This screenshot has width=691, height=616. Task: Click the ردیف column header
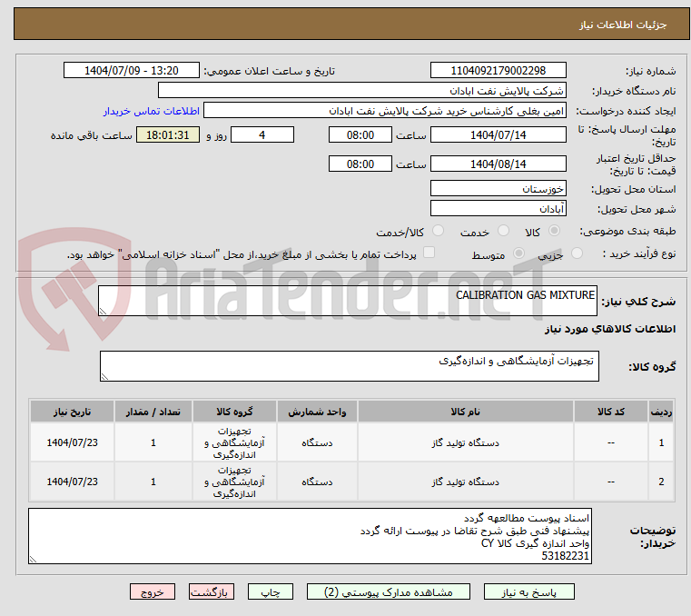tap(661, 412)
